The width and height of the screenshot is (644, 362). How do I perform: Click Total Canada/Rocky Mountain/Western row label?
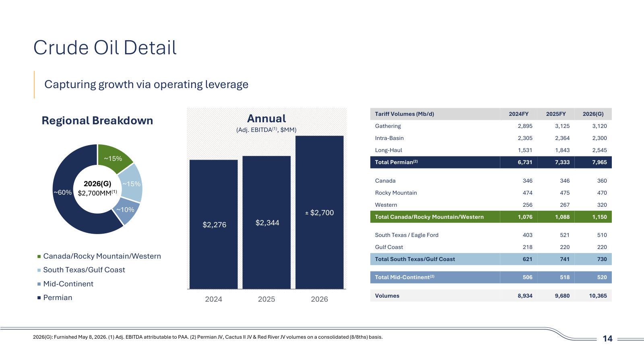(429, 217)
